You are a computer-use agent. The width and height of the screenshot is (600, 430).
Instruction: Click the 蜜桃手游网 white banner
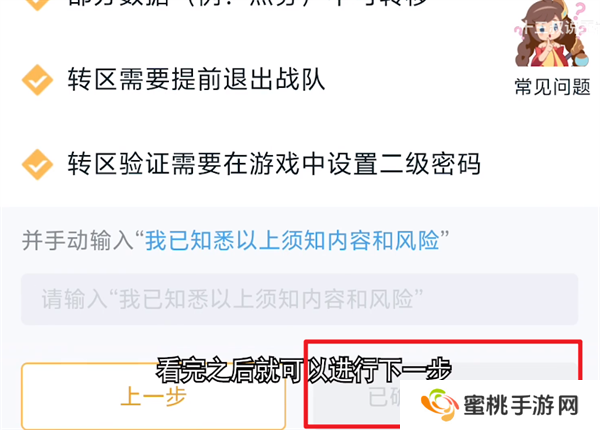(500, 405)
